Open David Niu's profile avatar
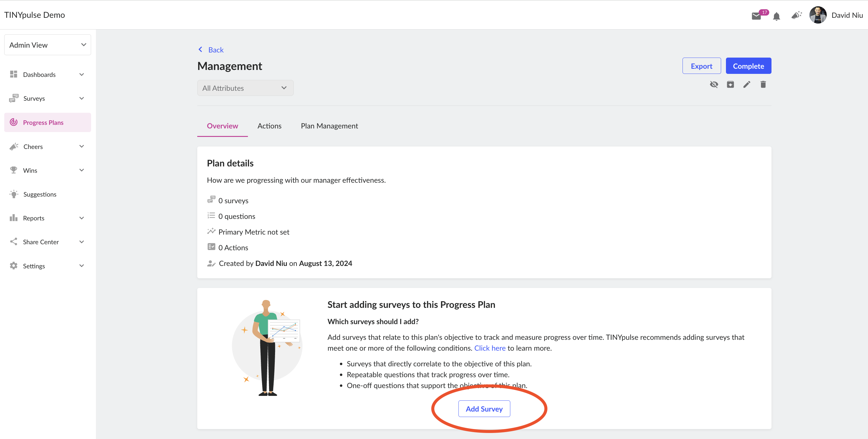868x439 pixels. point(818,15)
